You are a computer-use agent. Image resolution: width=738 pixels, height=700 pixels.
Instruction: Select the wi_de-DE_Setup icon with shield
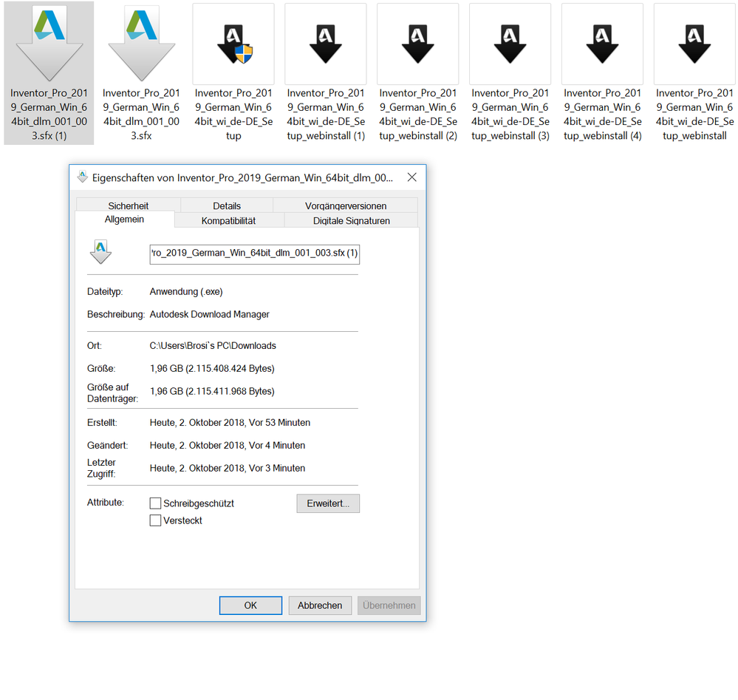tap(233, 44)
